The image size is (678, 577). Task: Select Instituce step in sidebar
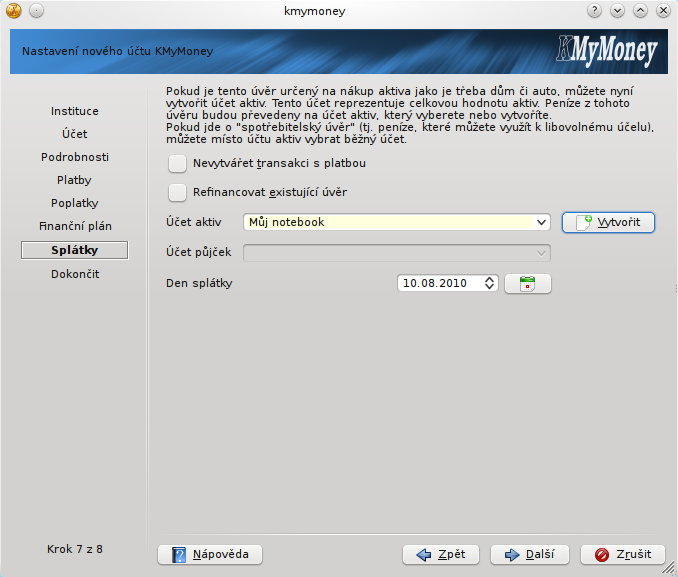coord(75,111)
